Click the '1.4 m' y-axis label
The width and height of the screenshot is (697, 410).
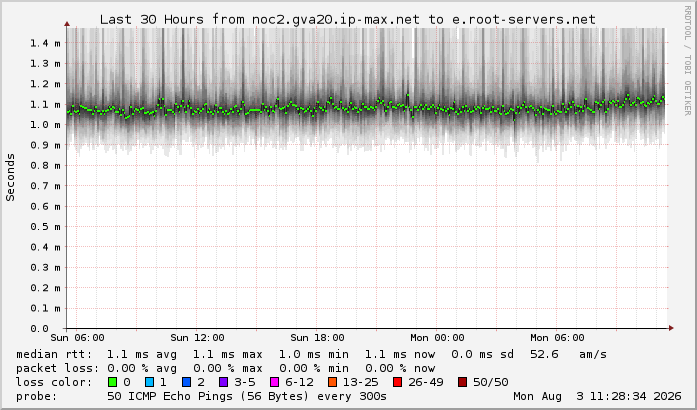pyautogui.click(x=45, y=43)
